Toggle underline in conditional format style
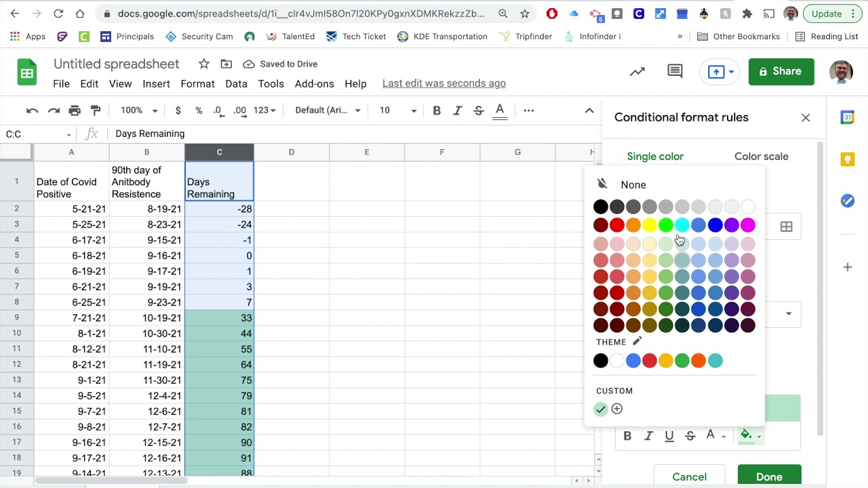Image resolution: width=868 pixels, height=488 pixels. pos(669,436)
